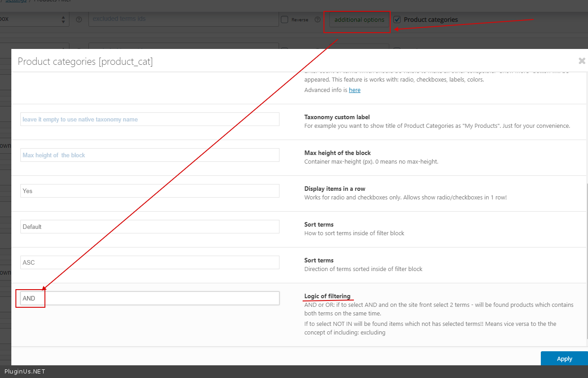
Task: Open the Display items in a row dropdown
Action: pos(150,191)
